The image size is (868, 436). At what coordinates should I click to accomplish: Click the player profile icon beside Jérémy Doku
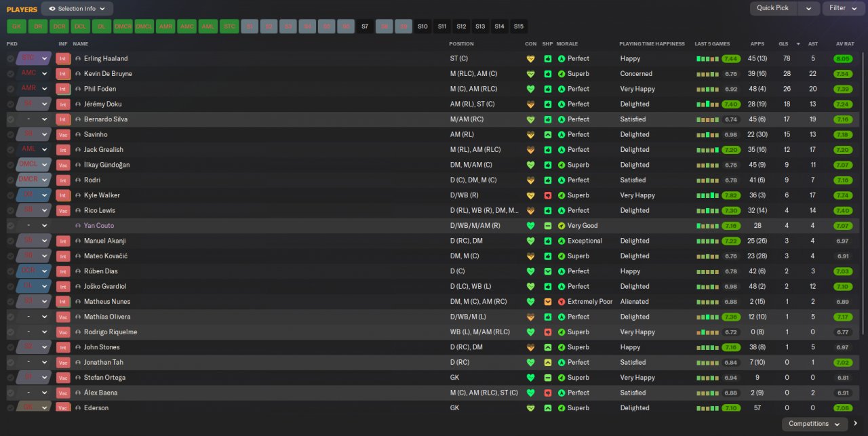coord(78,104)
